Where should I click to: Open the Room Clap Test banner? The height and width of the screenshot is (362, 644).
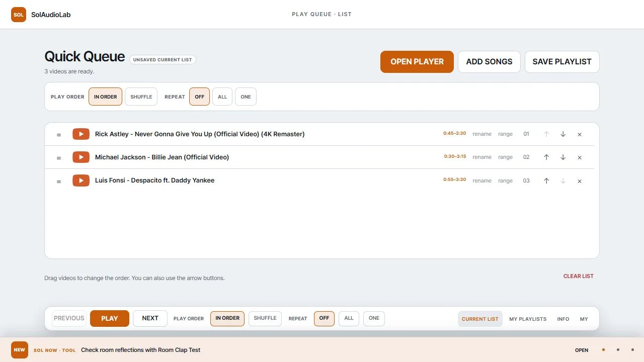(582, 350)
